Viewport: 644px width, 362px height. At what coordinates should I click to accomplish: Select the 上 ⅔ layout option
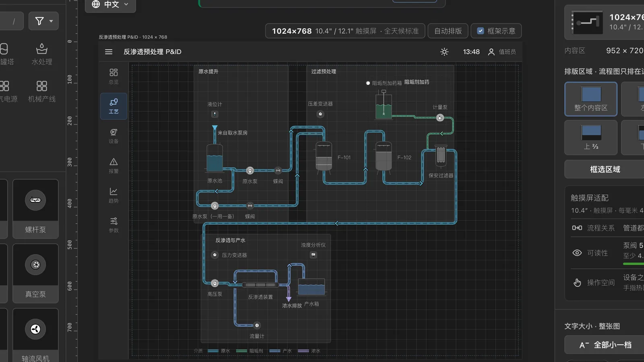(x=591, y=138)
